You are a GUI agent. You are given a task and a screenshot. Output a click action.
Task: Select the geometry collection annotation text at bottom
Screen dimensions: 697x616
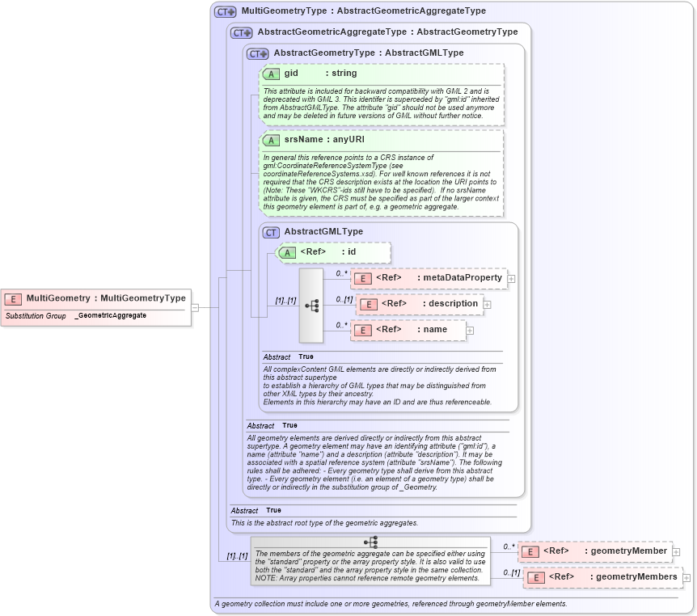tap(392, 603)
